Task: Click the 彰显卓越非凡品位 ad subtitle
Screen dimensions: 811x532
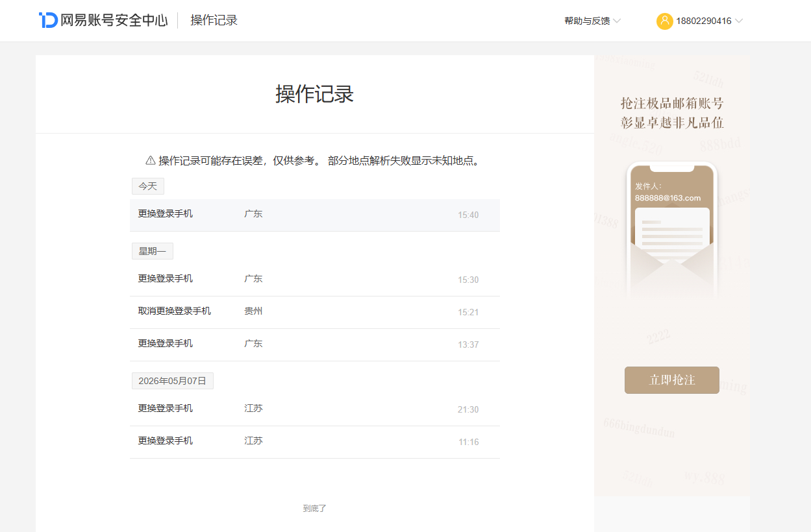Action: point(672,123)
